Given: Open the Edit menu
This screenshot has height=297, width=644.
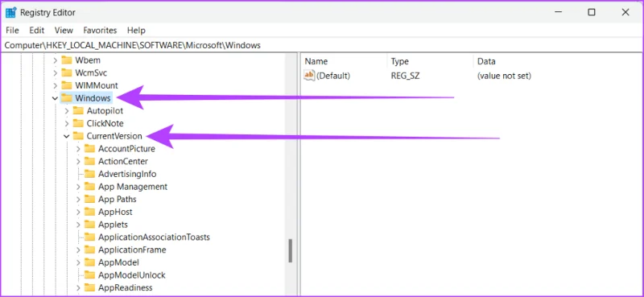Looking at the screenshot, I should tap(36, 31).
